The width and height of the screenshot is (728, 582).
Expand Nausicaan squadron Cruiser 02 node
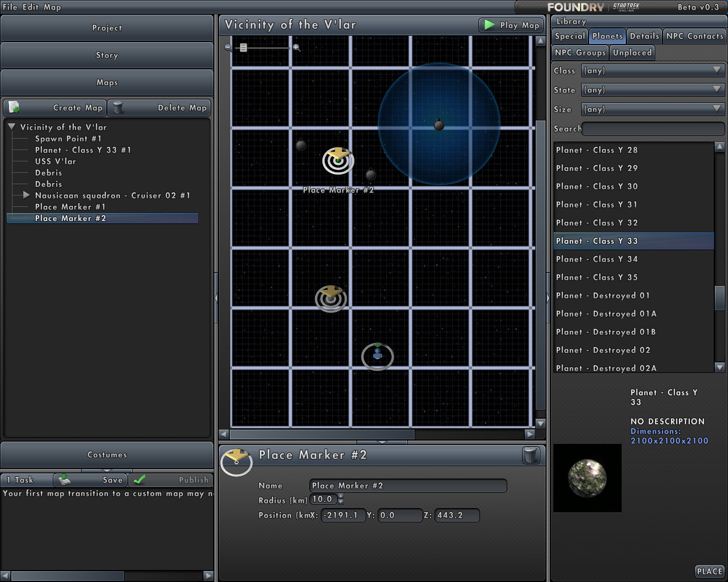point(26,195)
